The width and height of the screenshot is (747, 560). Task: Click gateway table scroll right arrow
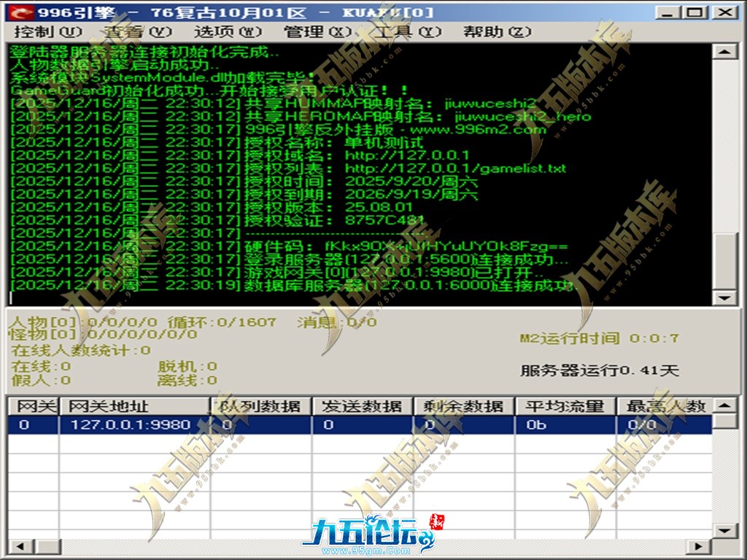(x=700, y=545)
